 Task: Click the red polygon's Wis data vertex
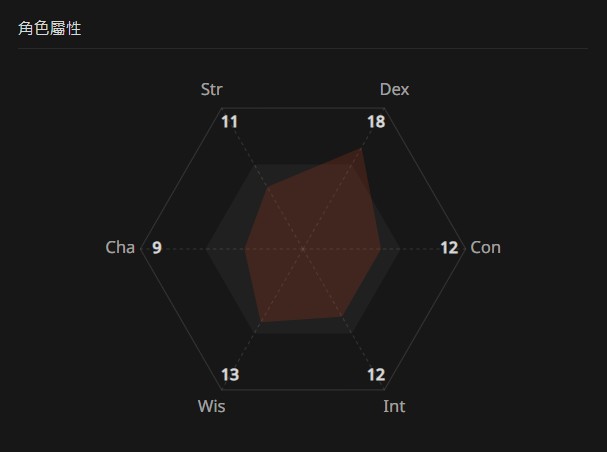pyautogui.click(x=261, y=321)
